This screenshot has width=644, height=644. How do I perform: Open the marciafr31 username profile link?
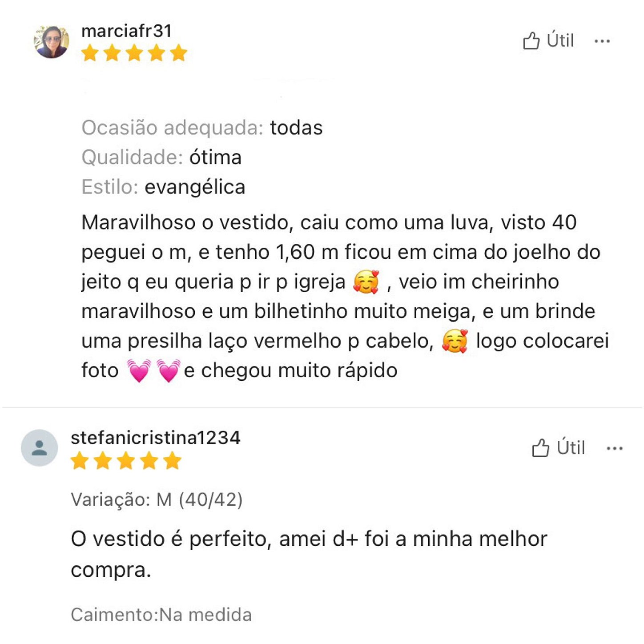click(x=126, y=31)
